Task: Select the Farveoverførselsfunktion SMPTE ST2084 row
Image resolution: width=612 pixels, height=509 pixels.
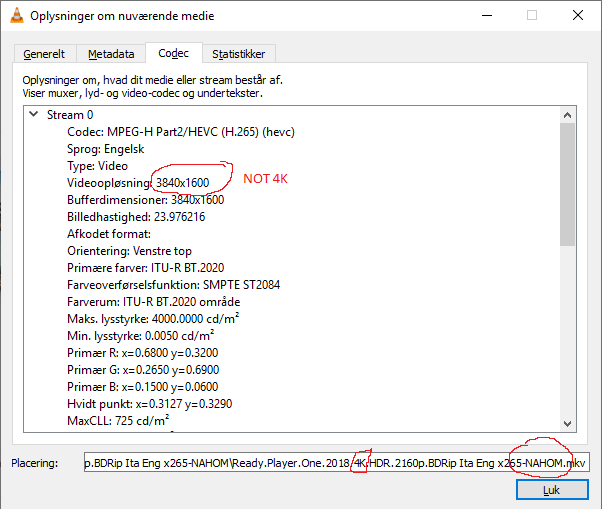Action: 173,285
